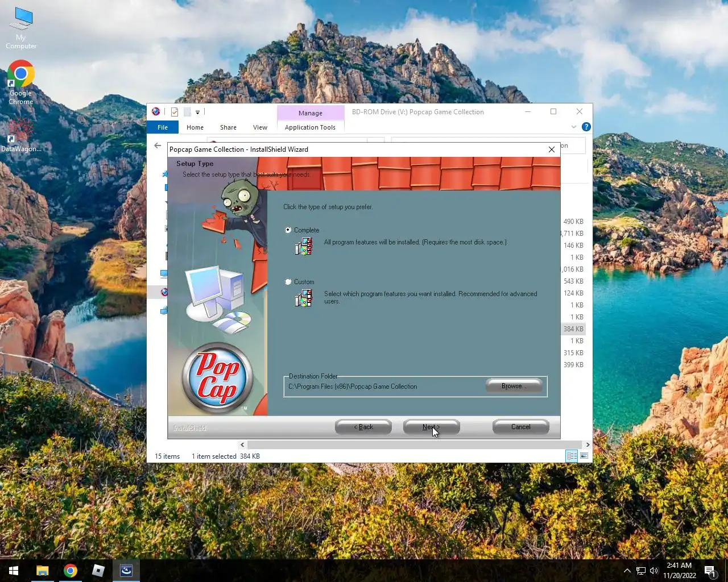Select the Custom setup radio button
The image size is (728, 582).
[288, 282]
